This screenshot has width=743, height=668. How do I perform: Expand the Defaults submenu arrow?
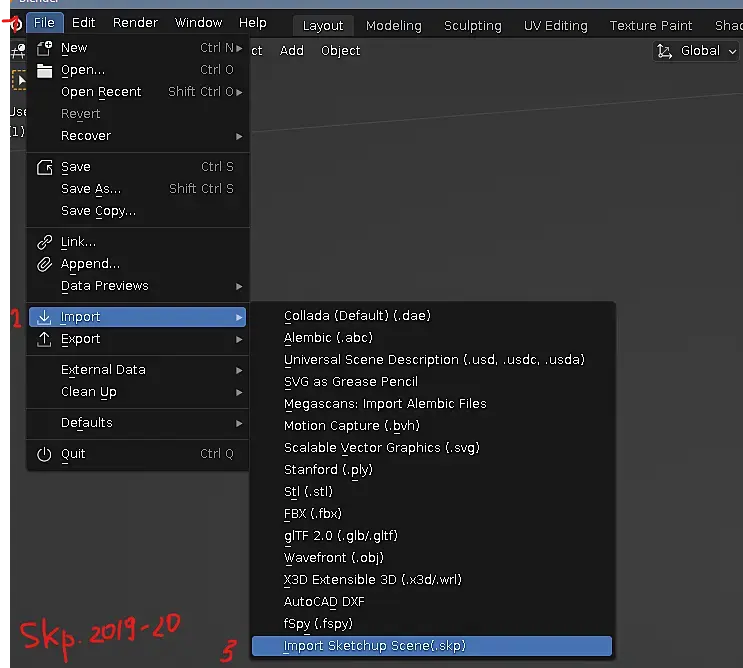coord(239,423)
